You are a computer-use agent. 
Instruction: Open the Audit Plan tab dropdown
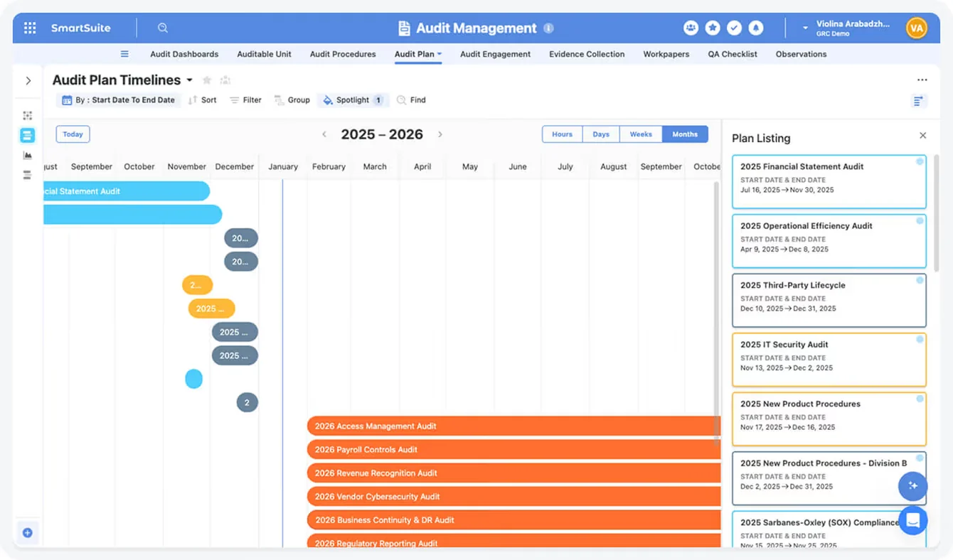tap(440, 54)
